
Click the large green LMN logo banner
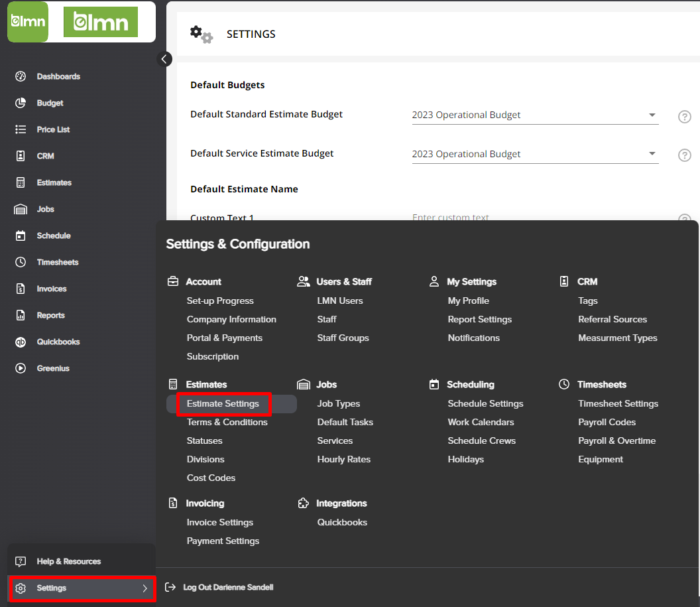[101, 22]
